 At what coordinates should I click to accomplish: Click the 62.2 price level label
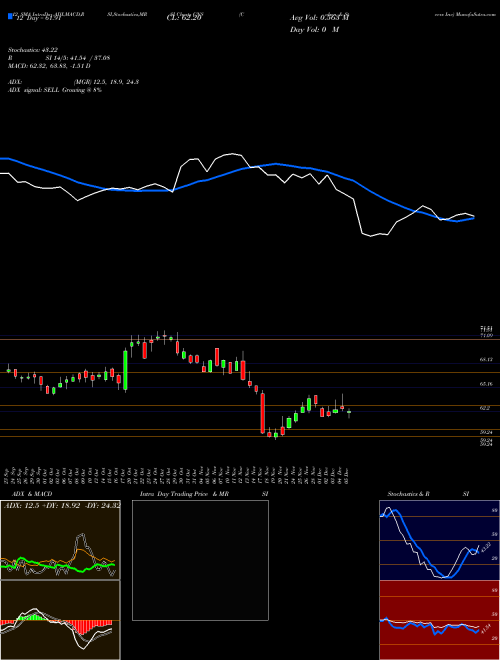coord(484,408)
